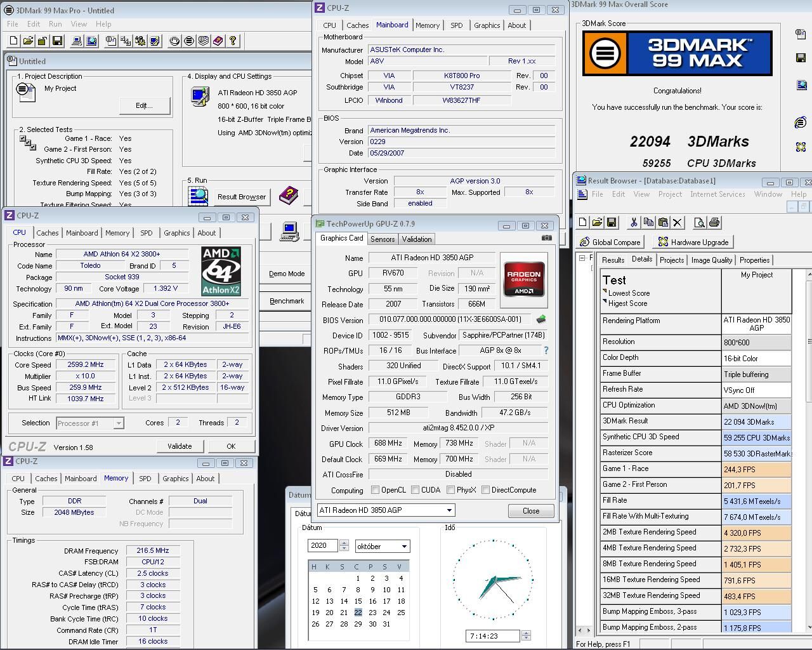Image resolution: width=812 pixels, height=650 pixels.
Task: Click the round 3DMark logo icon in 3DMark toolbar
Action: click(189, 41)
